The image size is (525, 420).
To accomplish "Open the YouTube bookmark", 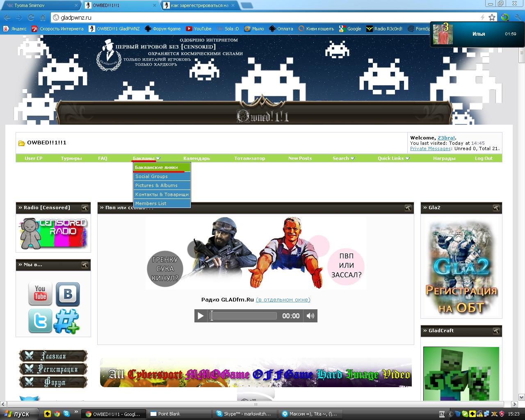I will [x=199, y=29].
